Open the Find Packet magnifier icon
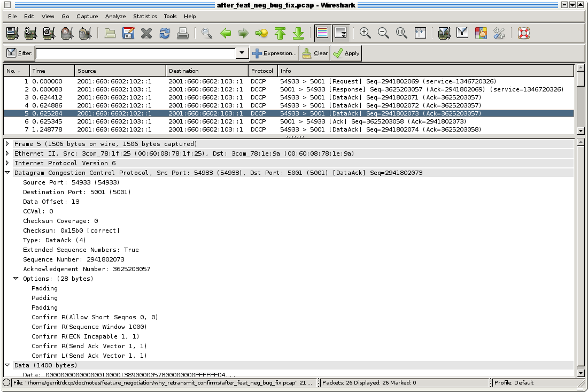Screen dimensions: 588x392 (x=206, y=33)
